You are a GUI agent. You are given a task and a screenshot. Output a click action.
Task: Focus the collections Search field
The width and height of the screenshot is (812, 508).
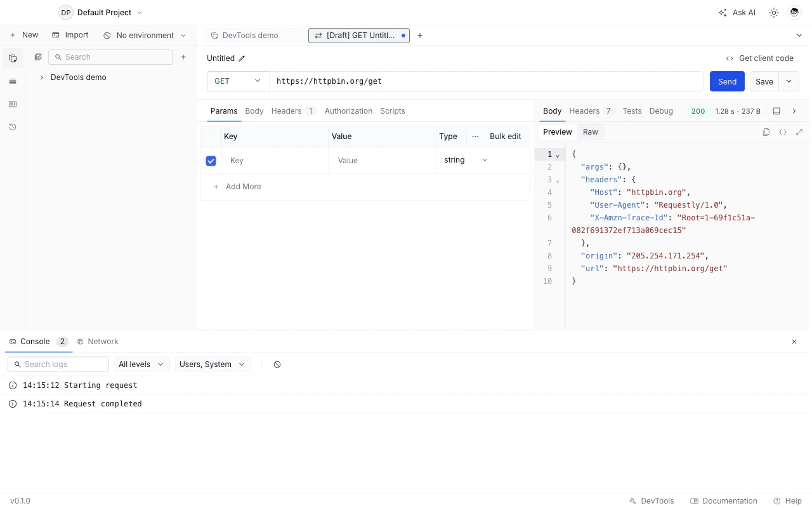click(110, 57)
